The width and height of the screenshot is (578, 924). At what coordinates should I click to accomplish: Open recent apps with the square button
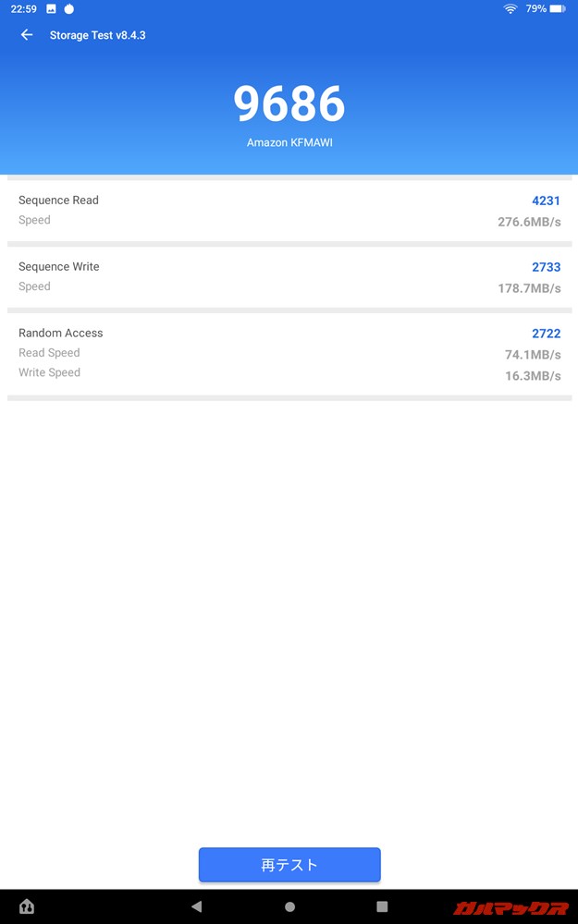coord(382,906)
